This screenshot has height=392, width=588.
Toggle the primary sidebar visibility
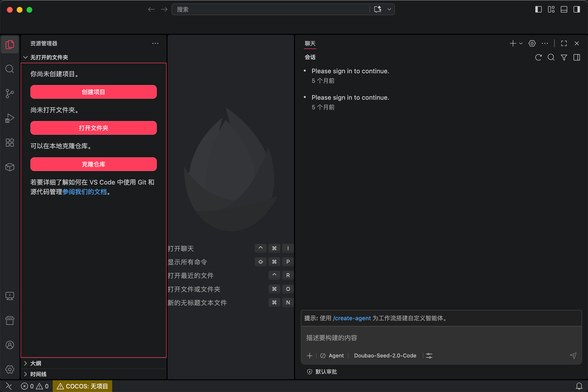click(x=538, y=10)
